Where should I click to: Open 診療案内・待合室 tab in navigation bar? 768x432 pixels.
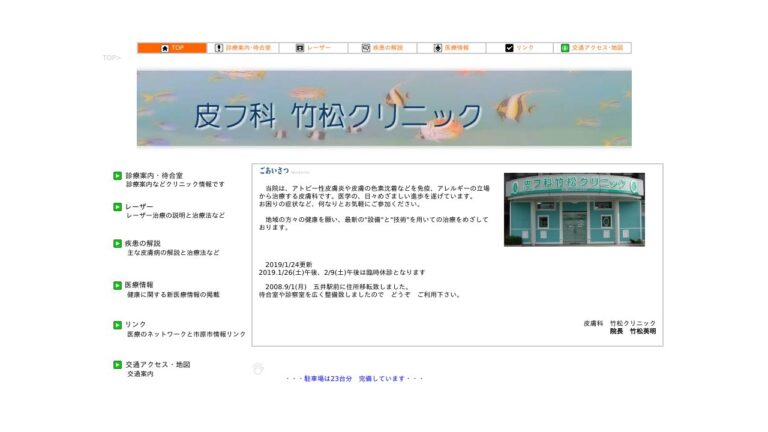point(243,48)
